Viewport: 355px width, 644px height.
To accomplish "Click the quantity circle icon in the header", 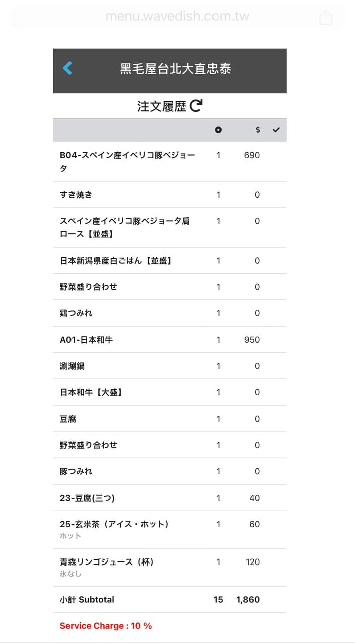I will point(218,130).
